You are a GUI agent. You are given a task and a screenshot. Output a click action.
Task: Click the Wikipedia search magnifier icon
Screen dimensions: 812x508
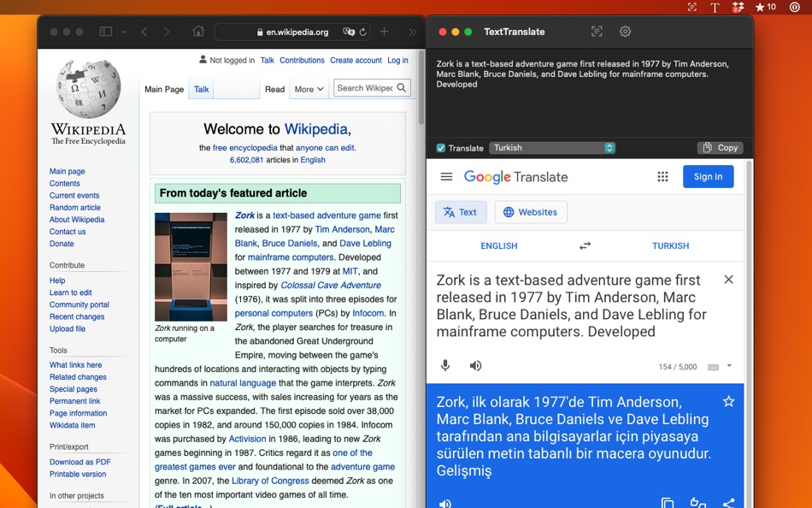pos(402,88)
